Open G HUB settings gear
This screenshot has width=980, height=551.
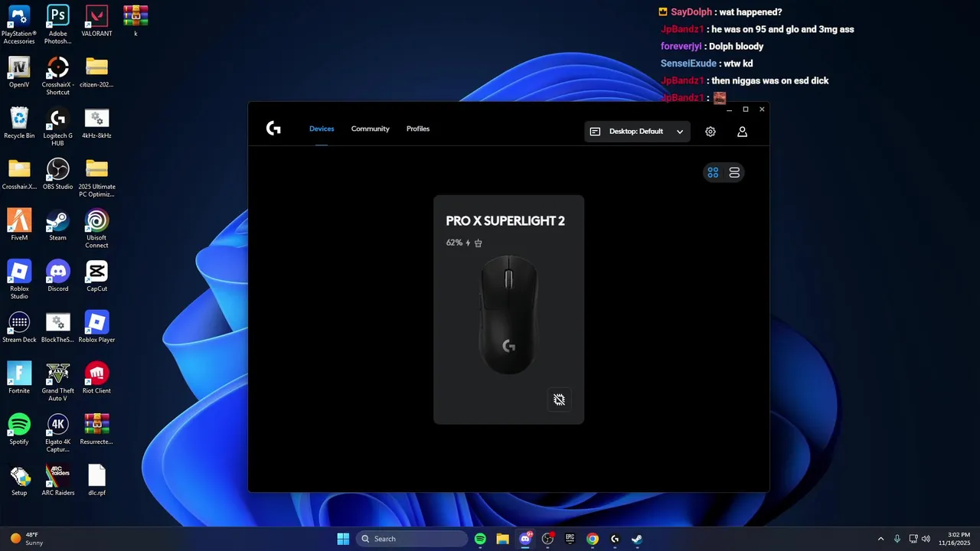tap(710, 132)
